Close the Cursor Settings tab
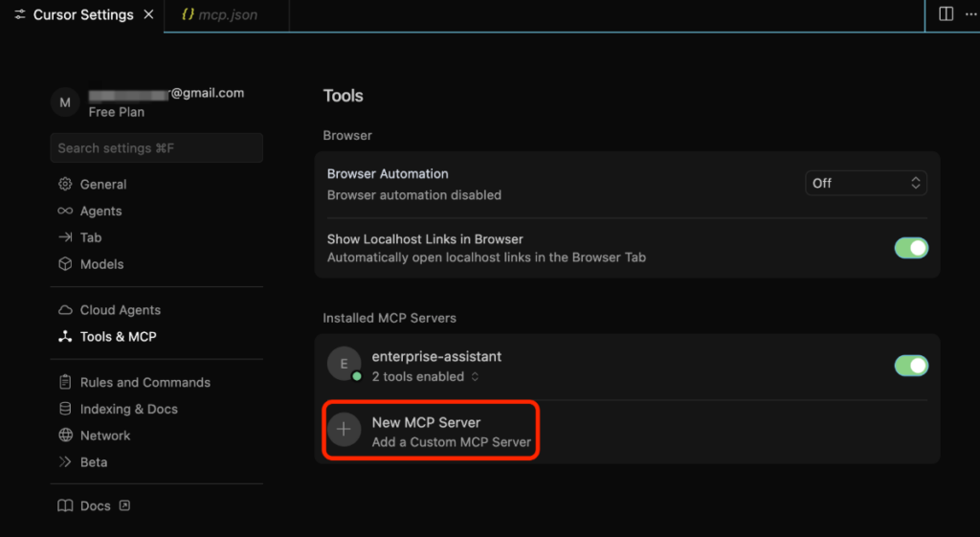The image size is (980, 537). coord(147,15)
